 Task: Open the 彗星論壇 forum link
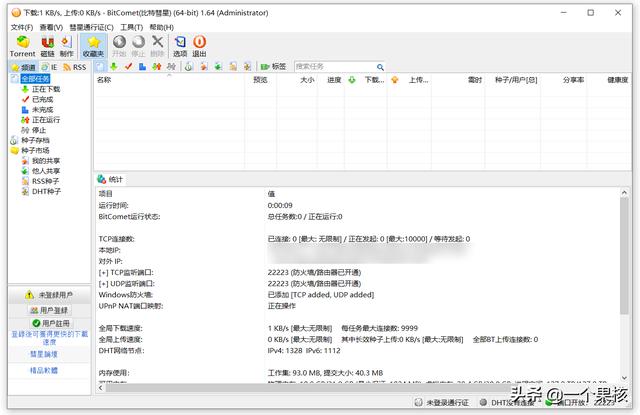pyautogui.click(x=44, y=354)
